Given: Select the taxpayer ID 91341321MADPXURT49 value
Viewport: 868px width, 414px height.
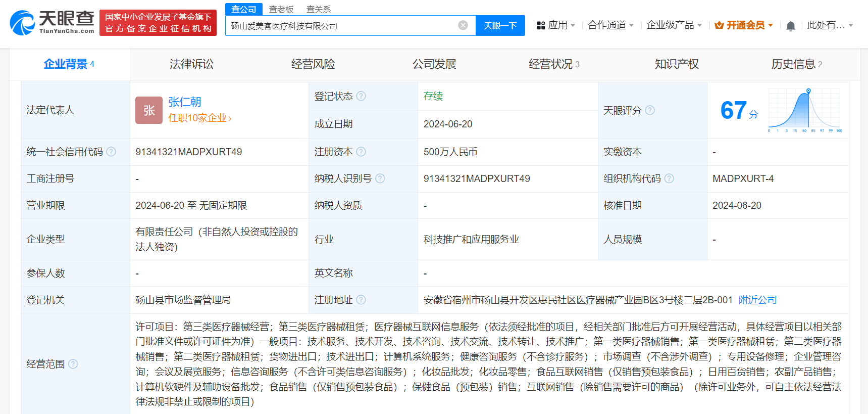Looking at the screenshot, I should click(477, 178).
